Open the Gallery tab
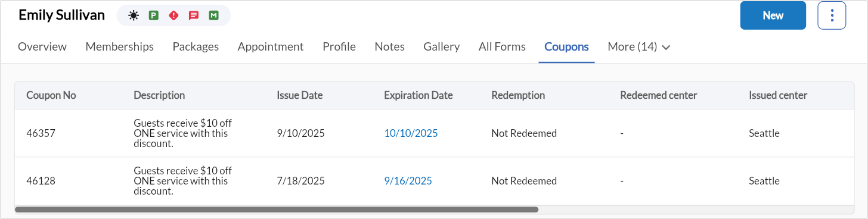The height and width of the screenshot is (219, 868). point(442,46)
